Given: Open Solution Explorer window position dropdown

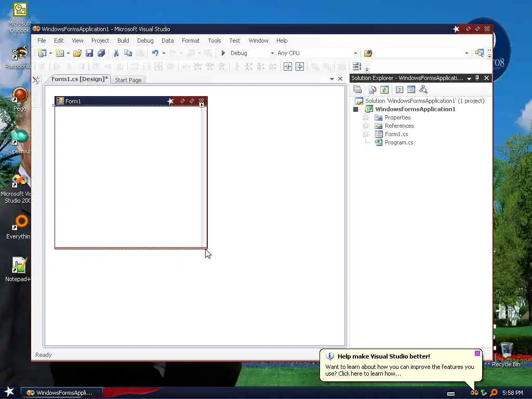Looking at the screenshot, I should coord(469,78).
